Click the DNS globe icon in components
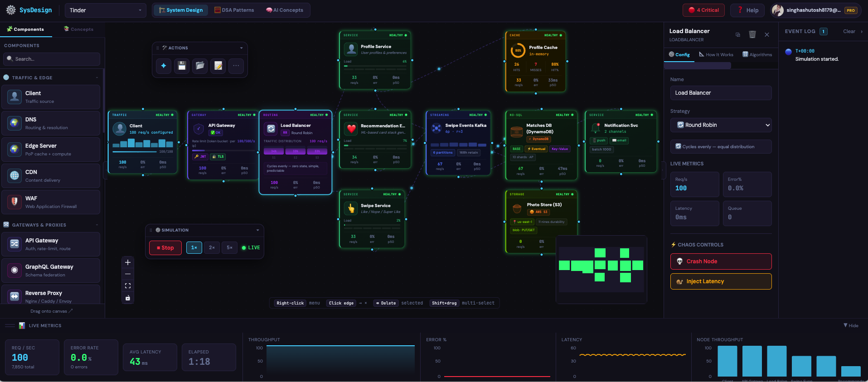The height and width of the screenshot is (382, 868). 15,123
